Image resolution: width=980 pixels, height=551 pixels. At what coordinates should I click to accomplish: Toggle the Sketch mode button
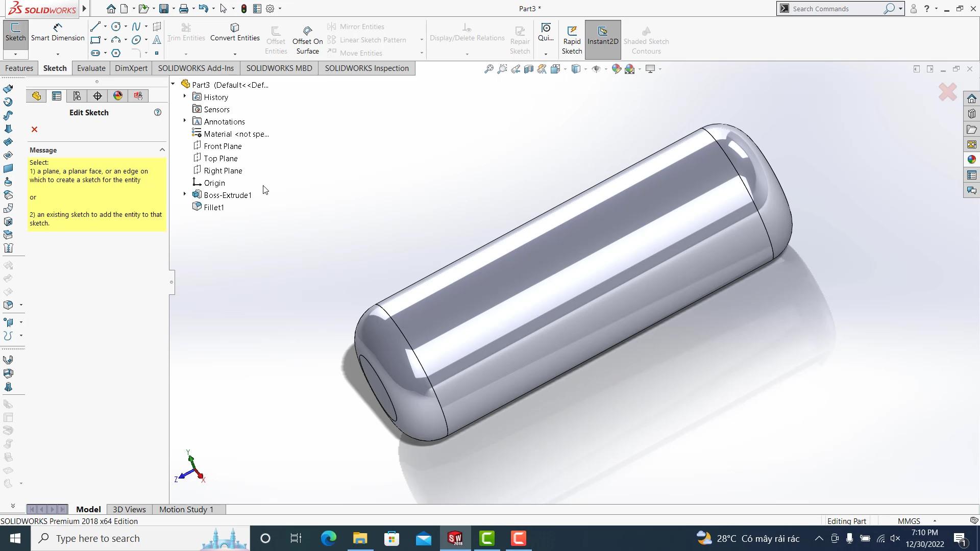[x=15, y=32]
